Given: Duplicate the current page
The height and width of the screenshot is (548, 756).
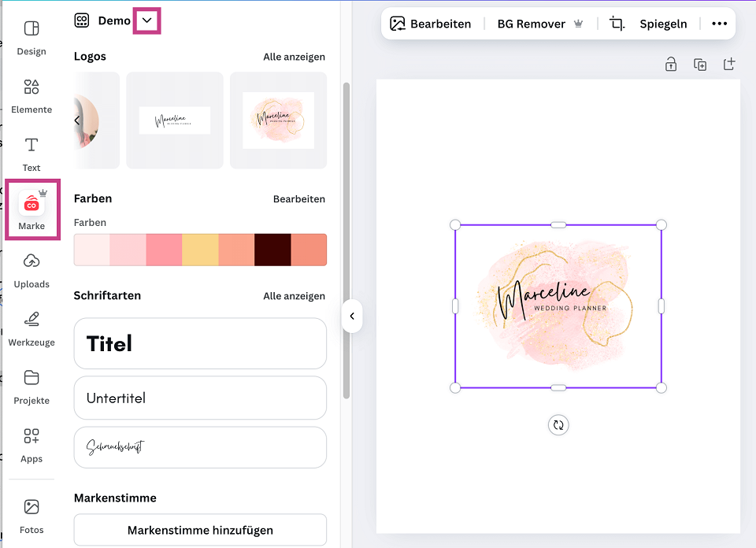Looking at the screenshot, I should 700,64.
